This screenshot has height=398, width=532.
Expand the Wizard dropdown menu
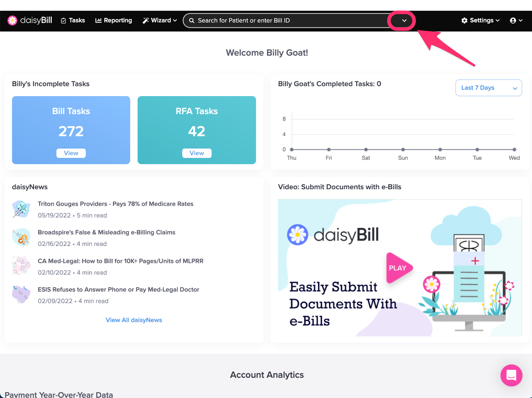pos(160,20)
